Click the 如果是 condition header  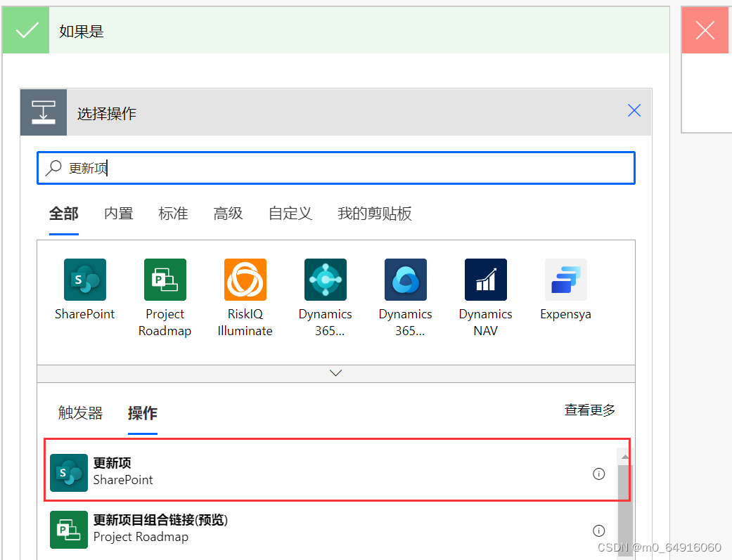pyautogui.click(x=336, y=30)
